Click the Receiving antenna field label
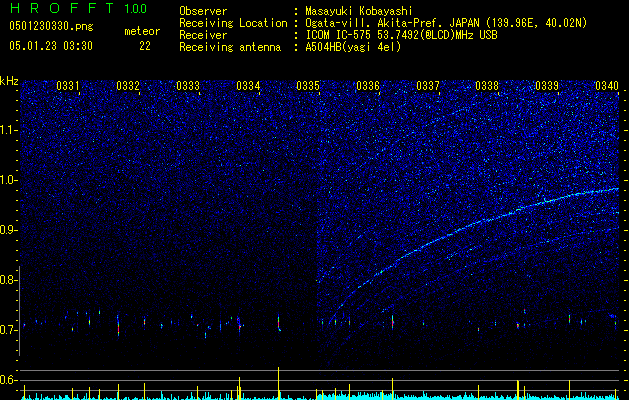 pos(230,47)
